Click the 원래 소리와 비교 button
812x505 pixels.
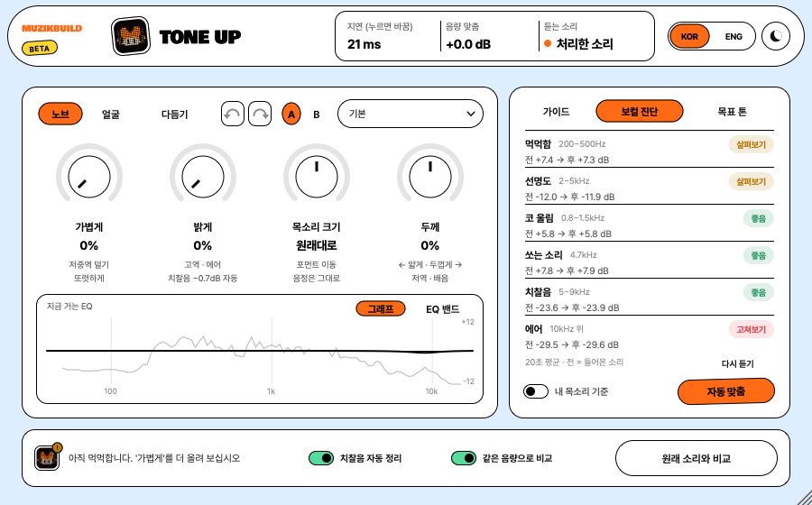[x=696, y=458]
